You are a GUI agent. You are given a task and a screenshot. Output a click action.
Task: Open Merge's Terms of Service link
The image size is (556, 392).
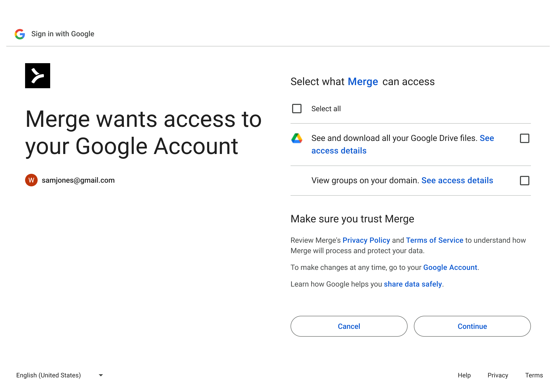click(435, 240)
